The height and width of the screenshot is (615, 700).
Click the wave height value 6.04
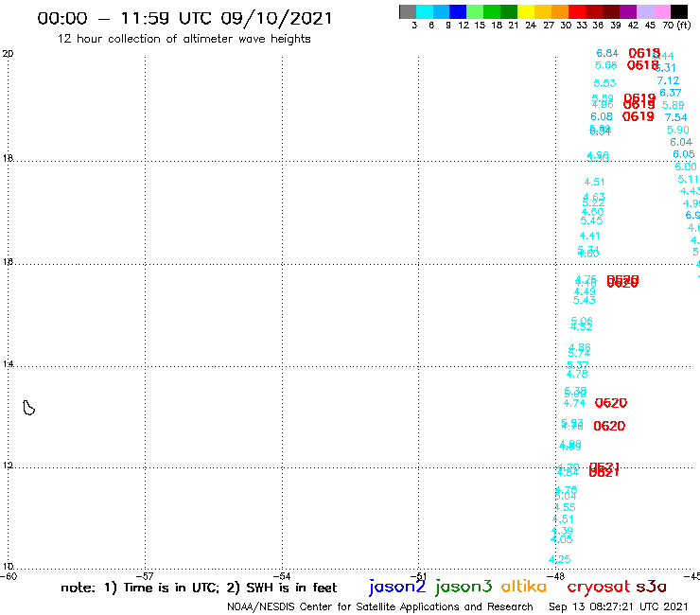(x=681, y=142)
